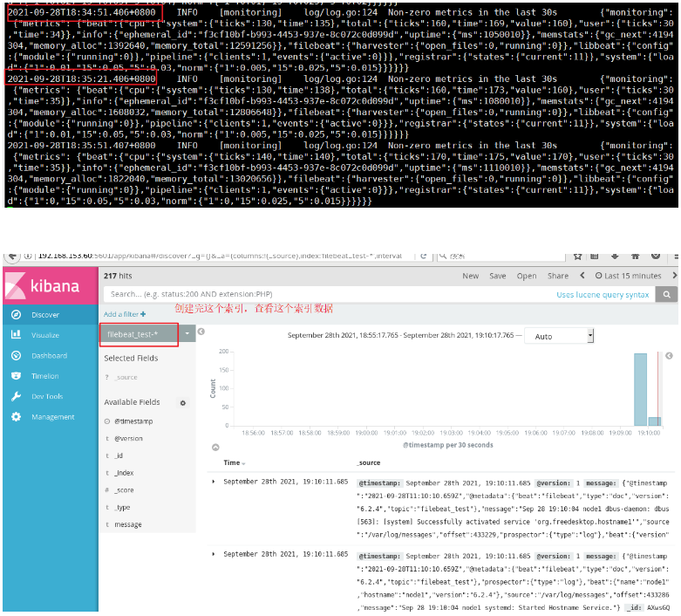The image size is (681, 616).
Task: Click the browser address bar URL
Action: (220, 256)
